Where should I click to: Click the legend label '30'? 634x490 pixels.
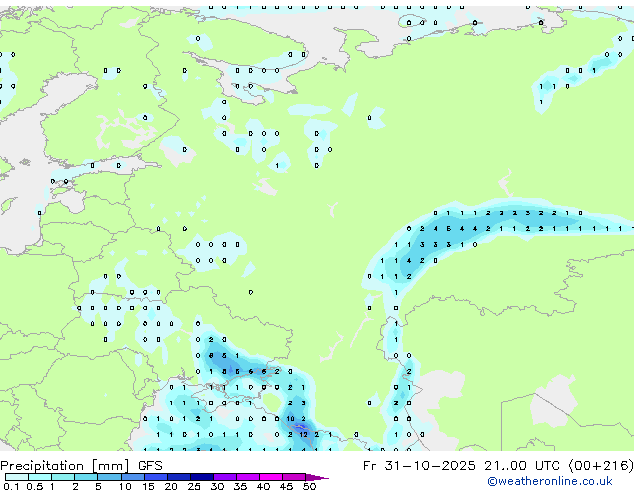pyautogui.click(x=217, y=486)
